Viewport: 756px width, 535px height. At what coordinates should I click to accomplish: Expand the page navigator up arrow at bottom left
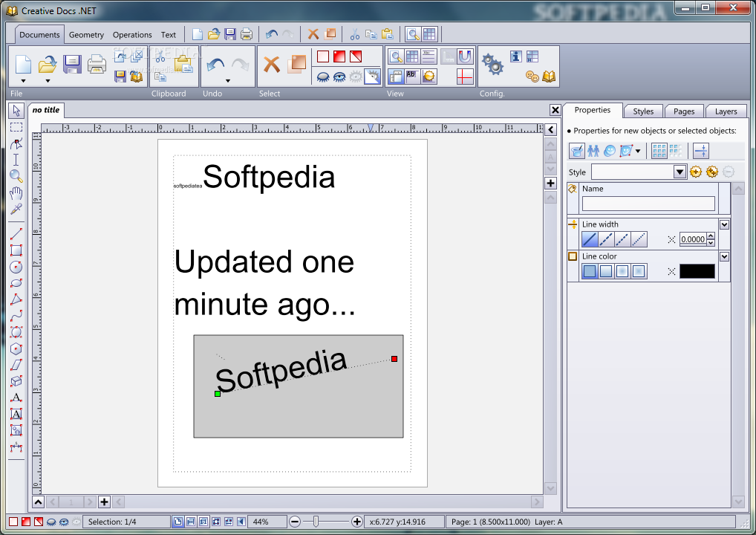click(38, 502)
